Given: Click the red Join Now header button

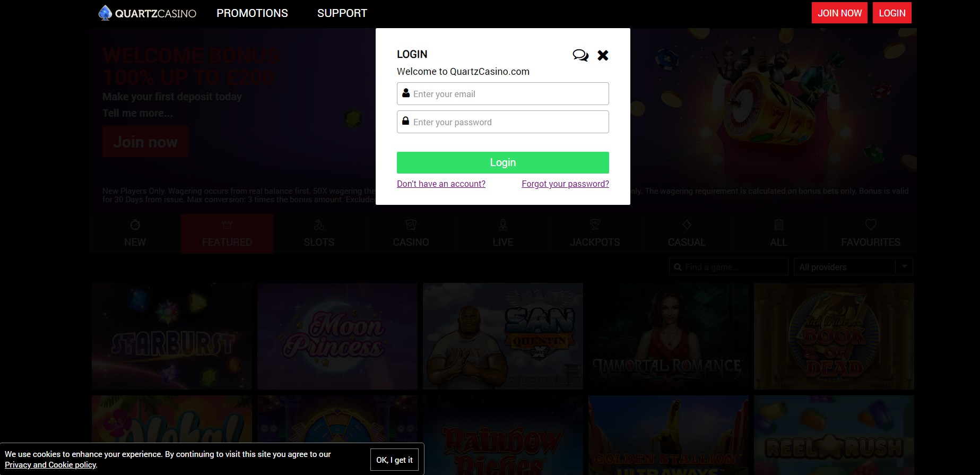Looking at the screenshot, I should (839, 13).
